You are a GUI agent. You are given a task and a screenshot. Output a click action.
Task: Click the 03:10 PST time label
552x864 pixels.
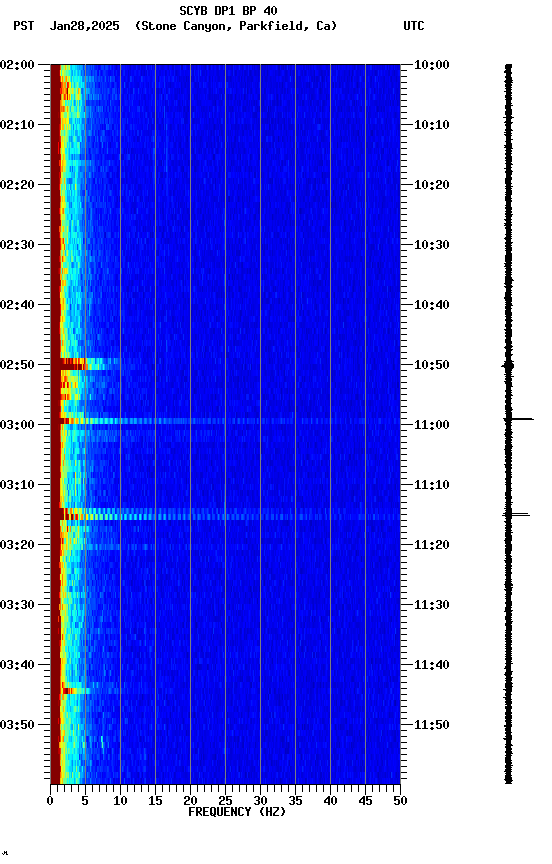17,485
